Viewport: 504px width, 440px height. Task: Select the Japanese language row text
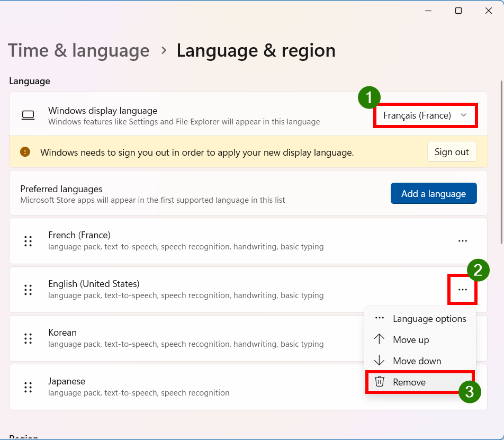point(67,381)
